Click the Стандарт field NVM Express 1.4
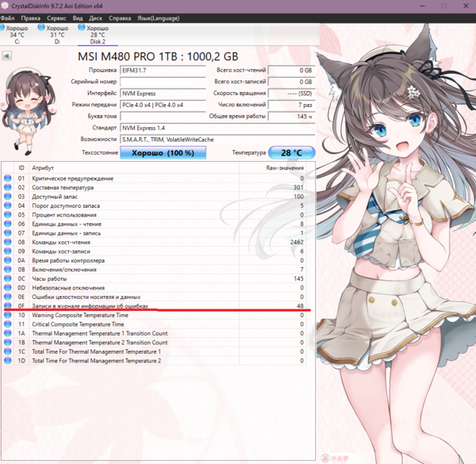Viewport: 476px width, 464px height. [x=217, y=128]
